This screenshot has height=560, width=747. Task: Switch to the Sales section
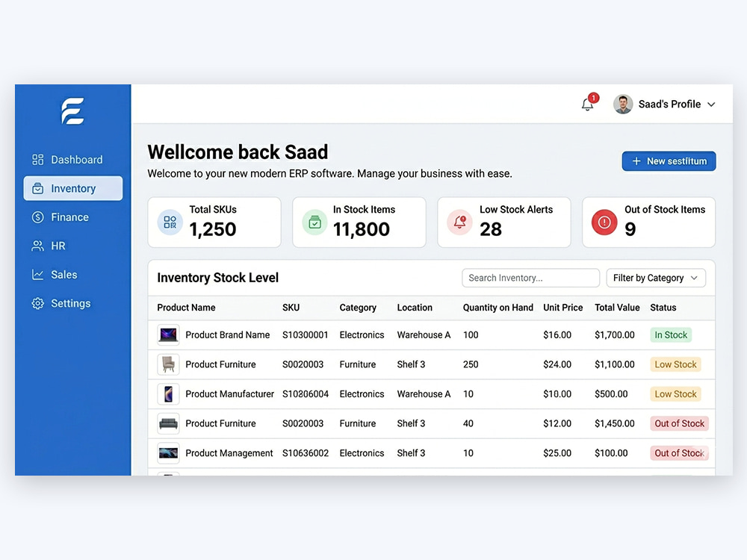(73, 275)
